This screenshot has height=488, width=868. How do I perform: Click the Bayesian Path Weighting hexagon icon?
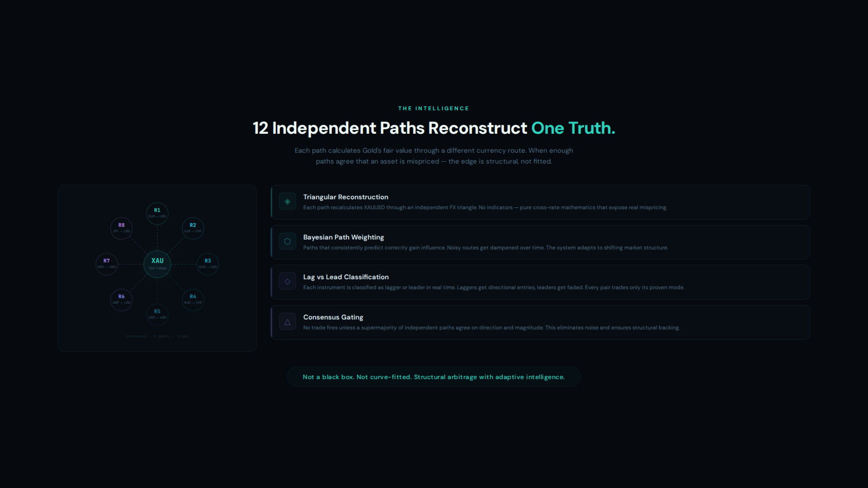[x=288, y=241]
